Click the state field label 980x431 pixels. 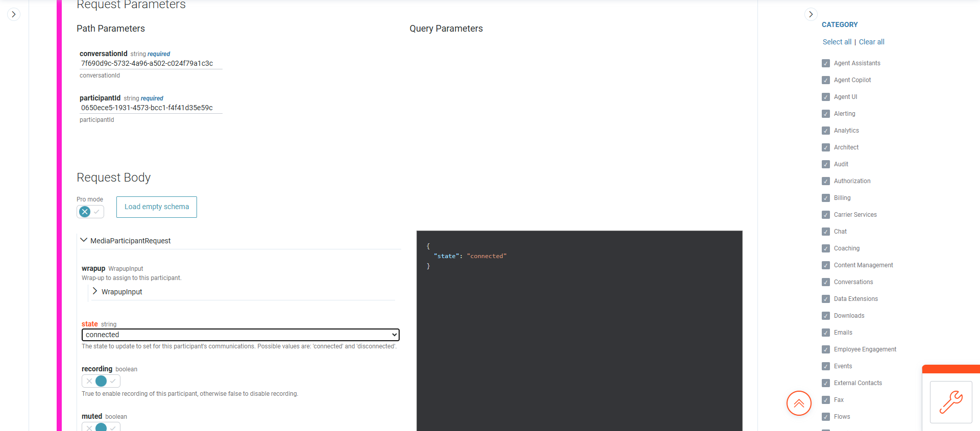pos(90,324)
